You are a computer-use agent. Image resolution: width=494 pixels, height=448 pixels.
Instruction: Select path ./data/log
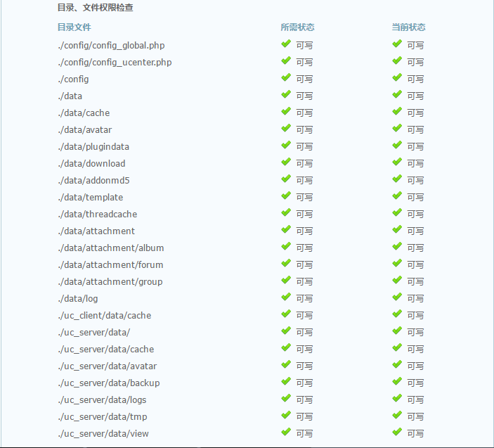point(78,299)
